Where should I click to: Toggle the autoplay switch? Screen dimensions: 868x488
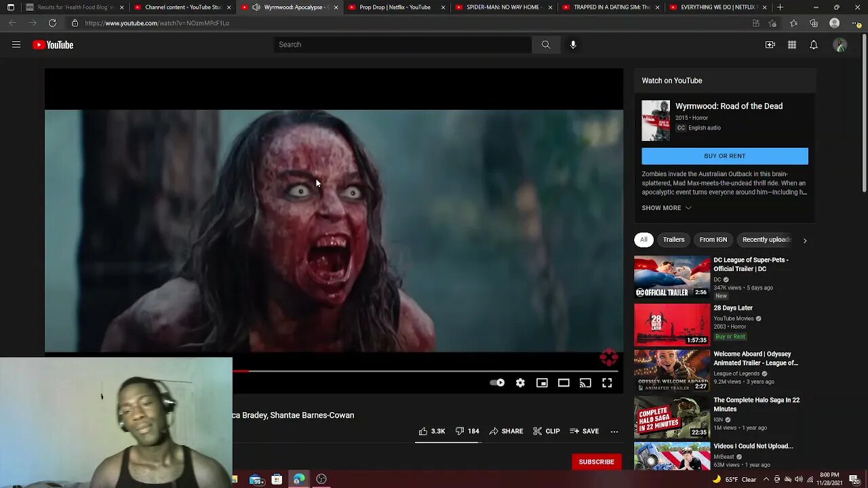[497, 383]
